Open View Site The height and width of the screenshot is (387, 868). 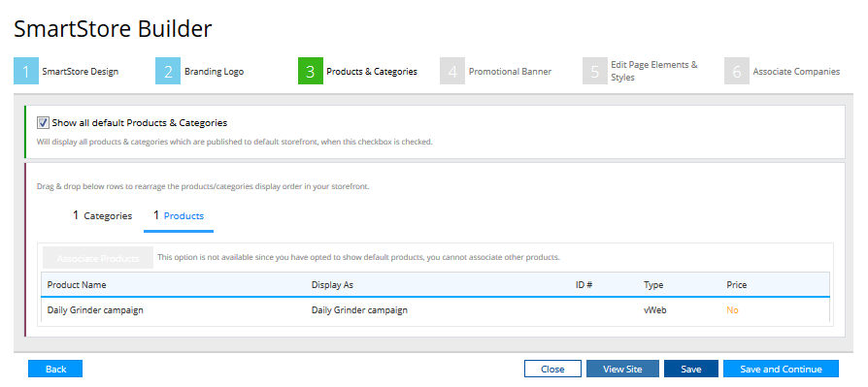pos(622,369)
